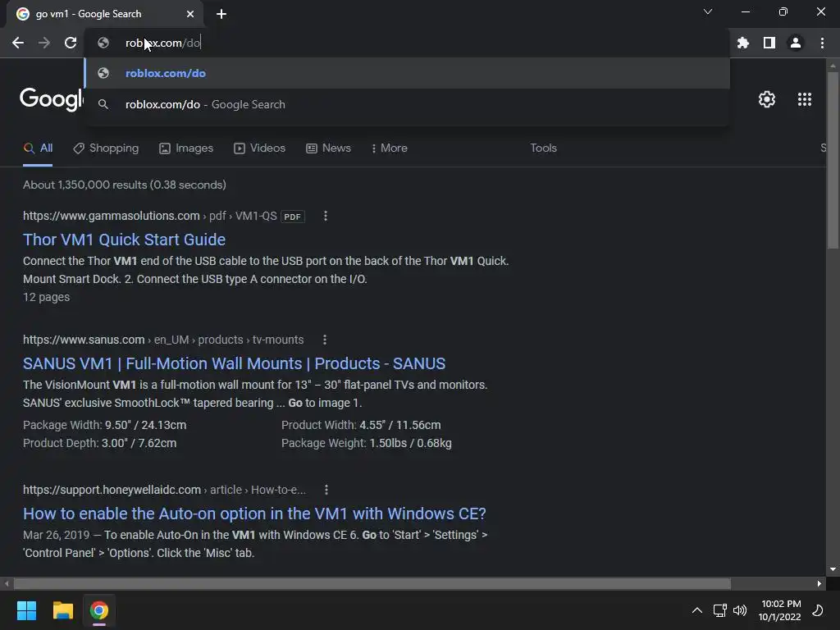Open the search Tools options
The width and height of the screenshot is (840, 630).
click(543, 148)
